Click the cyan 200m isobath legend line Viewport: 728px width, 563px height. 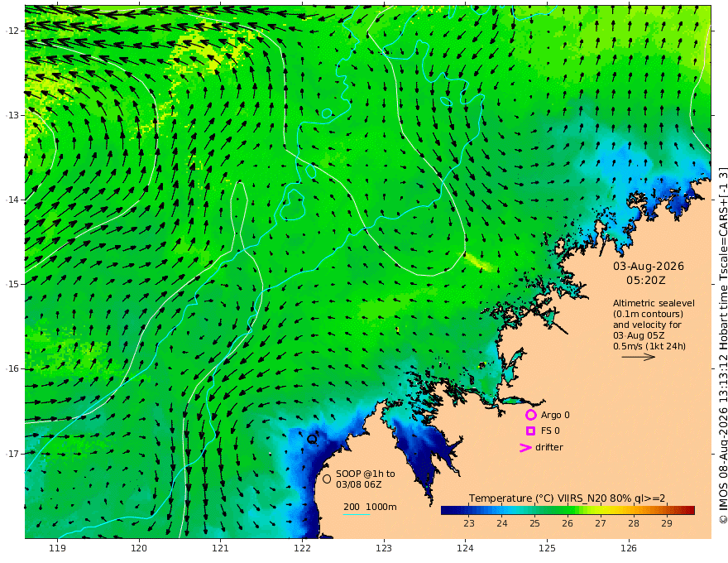tap(356, 514)
